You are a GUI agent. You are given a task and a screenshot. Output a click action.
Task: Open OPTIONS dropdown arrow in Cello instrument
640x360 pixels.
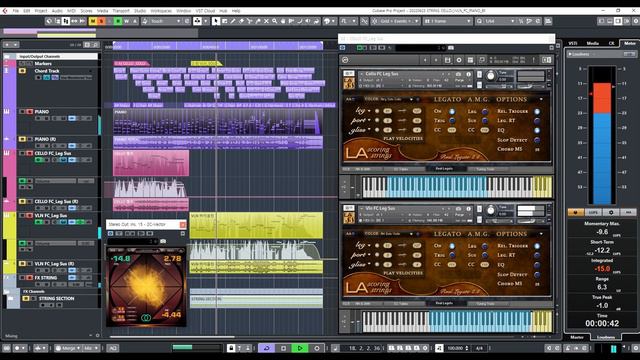542,99
